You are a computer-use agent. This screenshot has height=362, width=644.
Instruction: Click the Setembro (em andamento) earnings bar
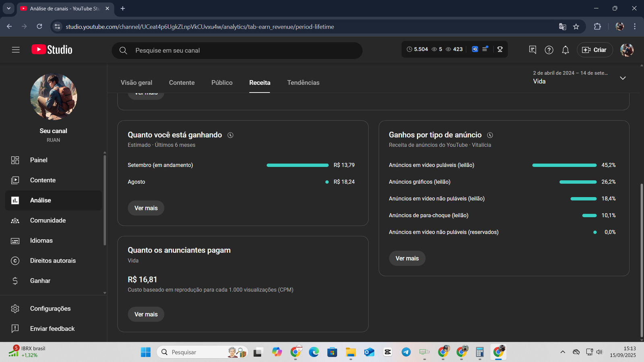[x=297, y=165]
